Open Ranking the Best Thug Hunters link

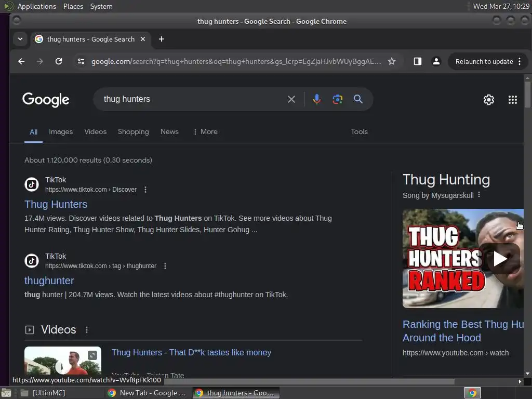click(x=463, y=331)
